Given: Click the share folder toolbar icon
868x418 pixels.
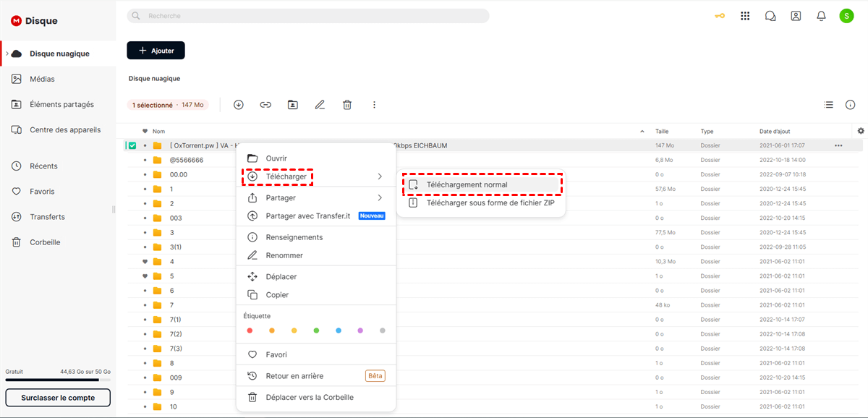Looking at the screenshot, I should point(292,105).
